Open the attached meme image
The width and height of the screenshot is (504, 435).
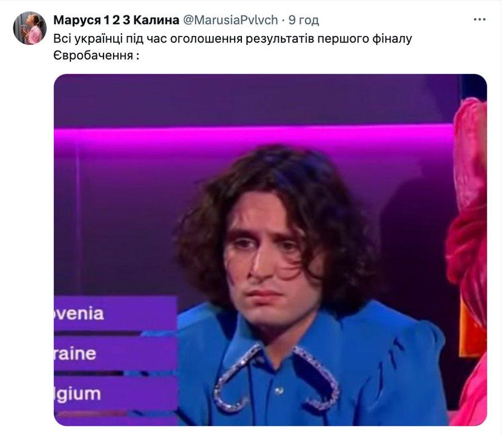270,250
